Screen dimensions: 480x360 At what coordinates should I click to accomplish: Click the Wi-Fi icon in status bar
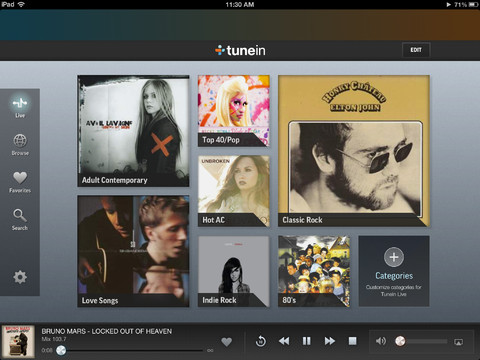(x=22, y=4)
